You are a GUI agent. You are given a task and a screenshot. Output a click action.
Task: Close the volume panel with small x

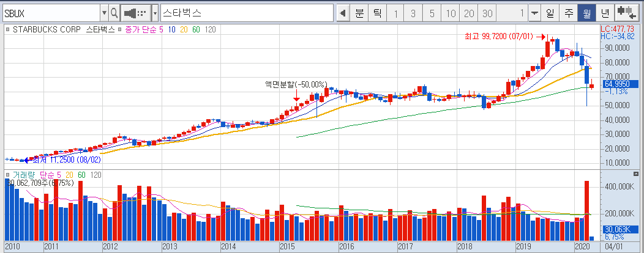(636, 174)
